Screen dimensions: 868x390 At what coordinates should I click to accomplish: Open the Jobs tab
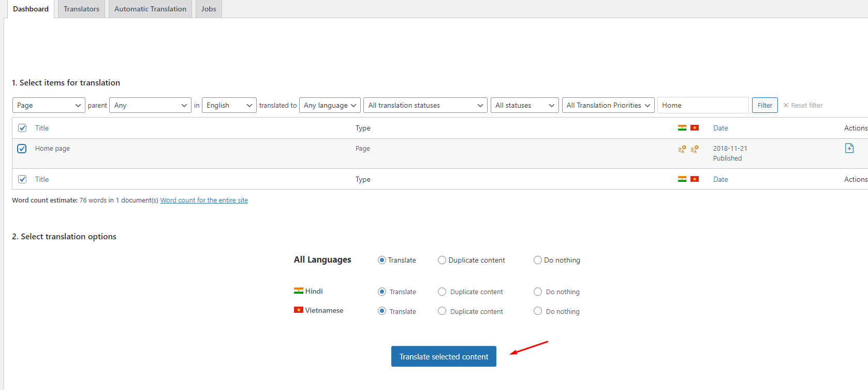(209, 9)
